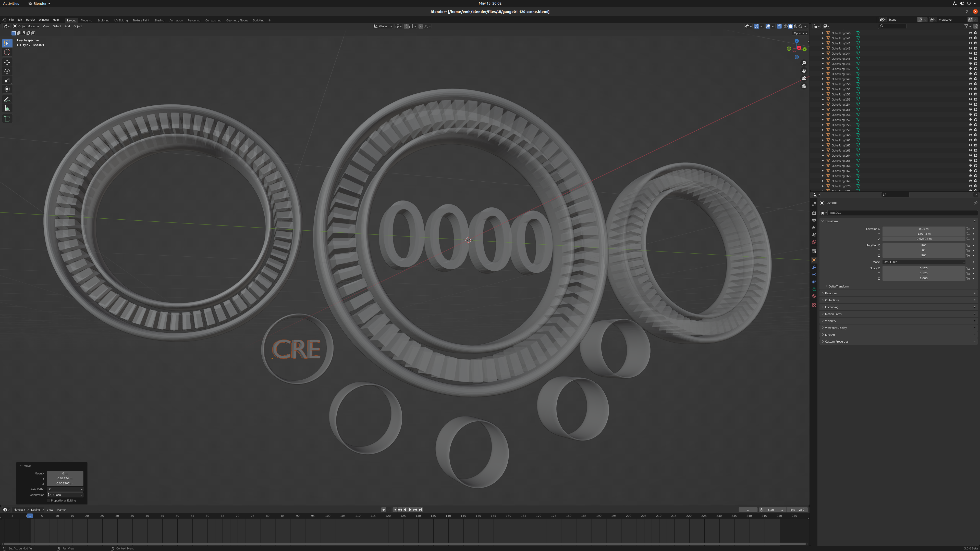Open the File menu
980x551 pixels.
[x=11, y=20]
